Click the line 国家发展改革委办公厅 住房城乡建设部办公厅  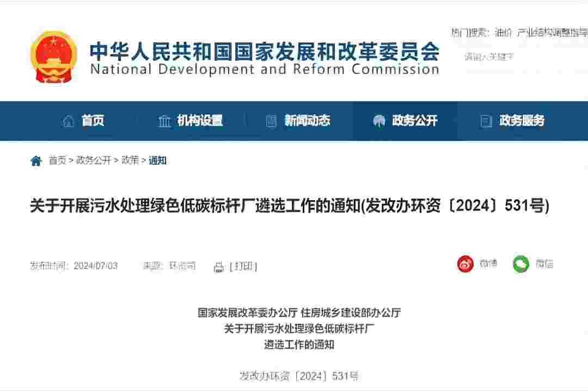[299, 312]
